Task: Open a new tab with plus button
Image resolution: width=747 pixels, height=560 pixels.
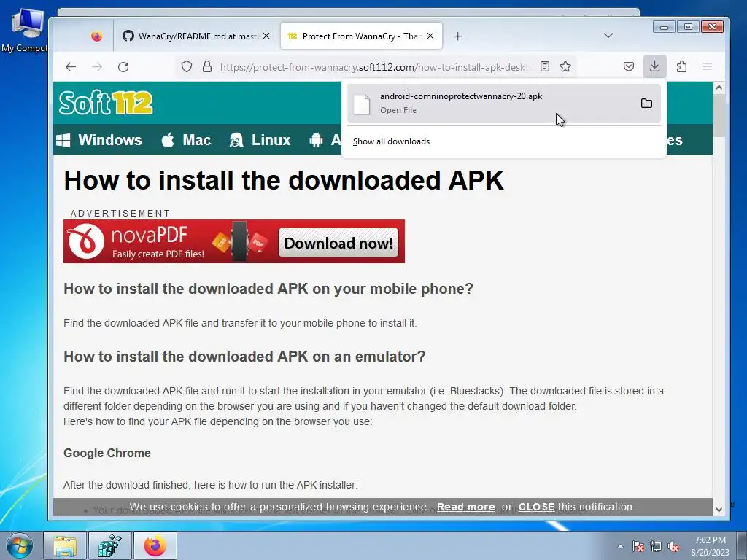Action: (458, 36)
